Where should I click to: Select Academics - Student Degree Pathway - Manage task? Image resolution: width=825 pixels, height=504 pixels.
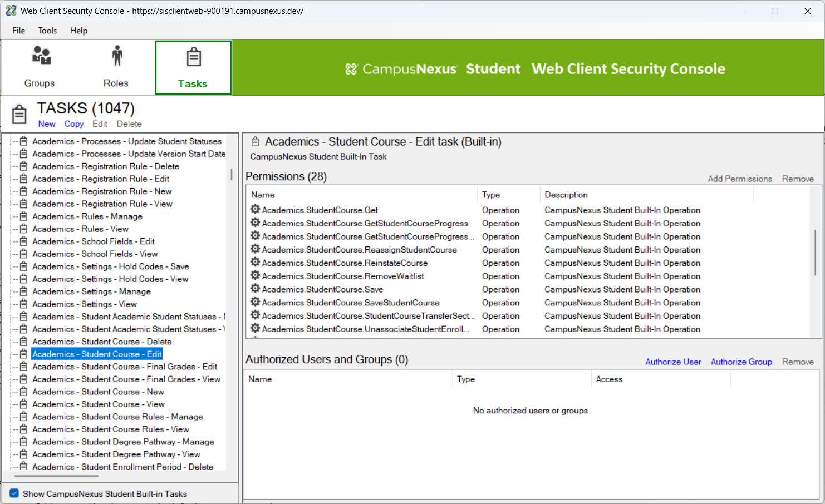coord(123,442)
